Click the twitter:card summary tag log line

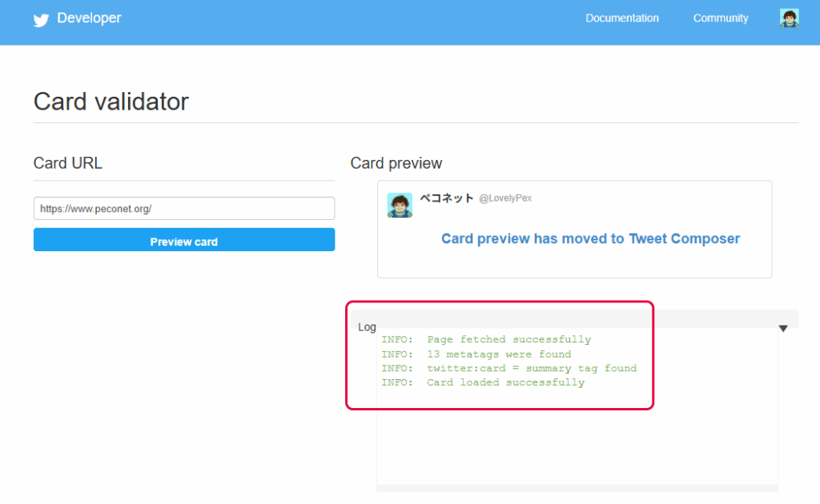(508, 368)
